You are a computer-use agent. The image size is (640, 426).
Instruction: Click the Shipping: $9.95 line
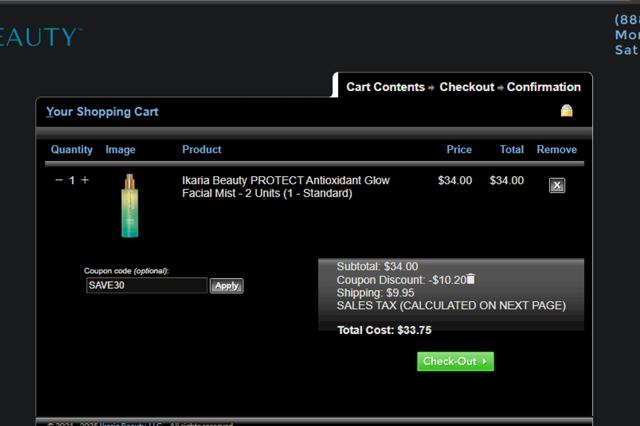tap(375, 293)
